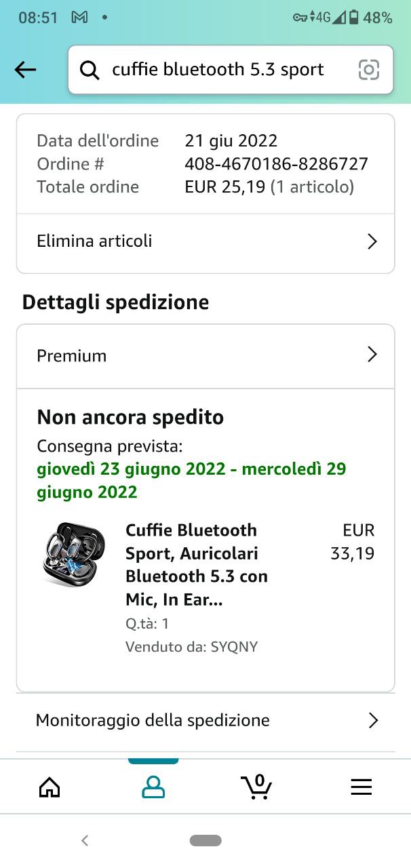Open the account profile tab
The width and height of the screenshot is (411, 868).
click(x=153, y=787)
